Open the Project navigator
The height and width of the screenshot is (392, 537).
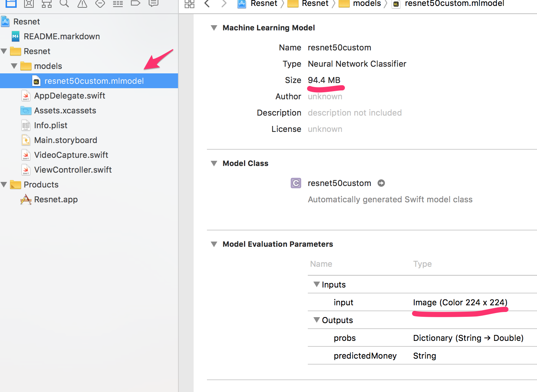click(x=11, y=4)
